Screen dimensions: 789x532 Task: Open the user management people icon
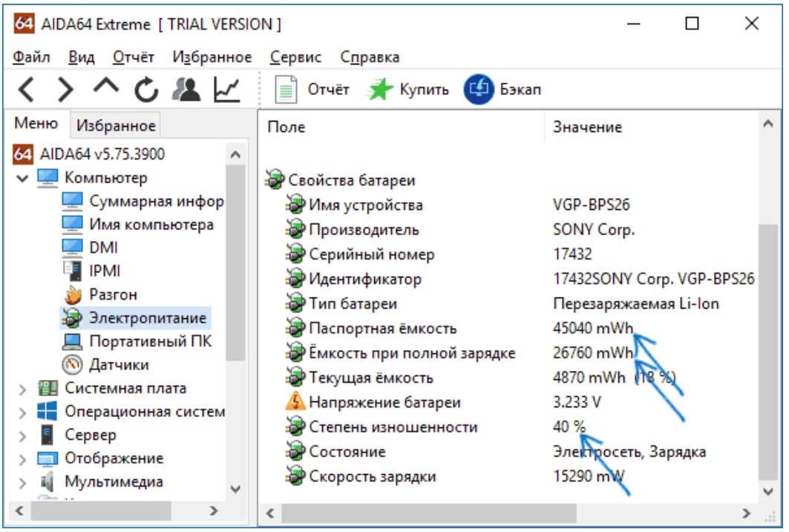[186, 90]
